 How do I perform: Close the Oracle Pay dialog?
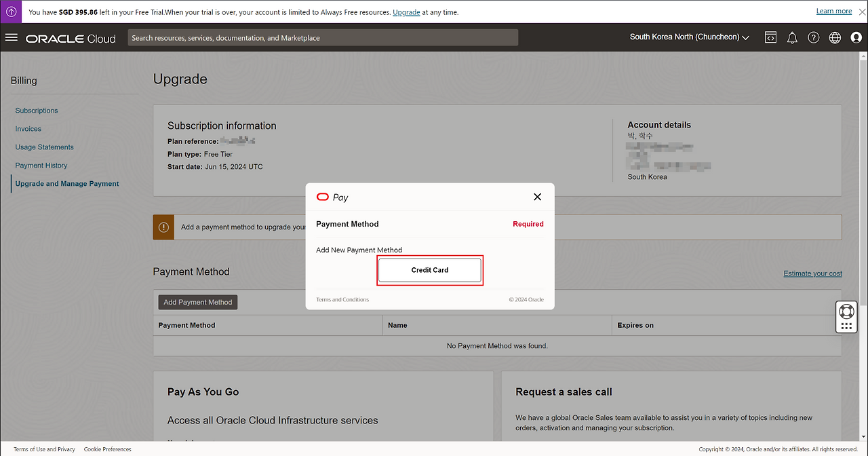tap(537, 197)
